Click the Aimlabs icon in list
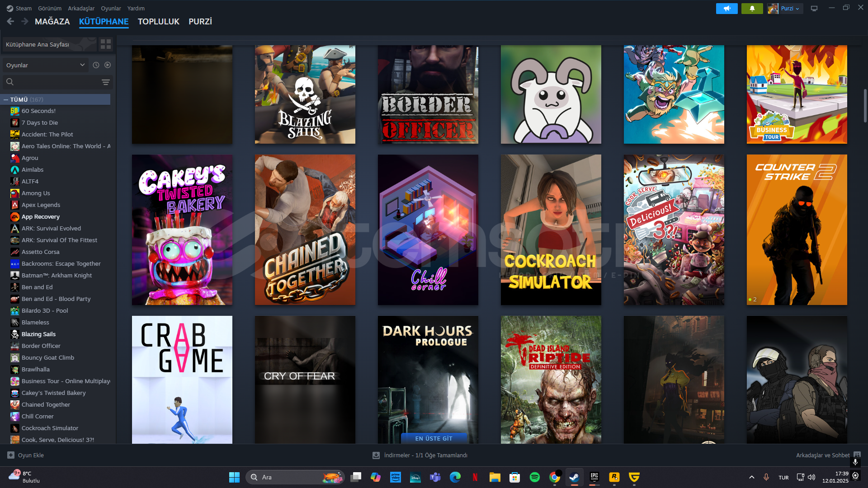 (14, 169)
